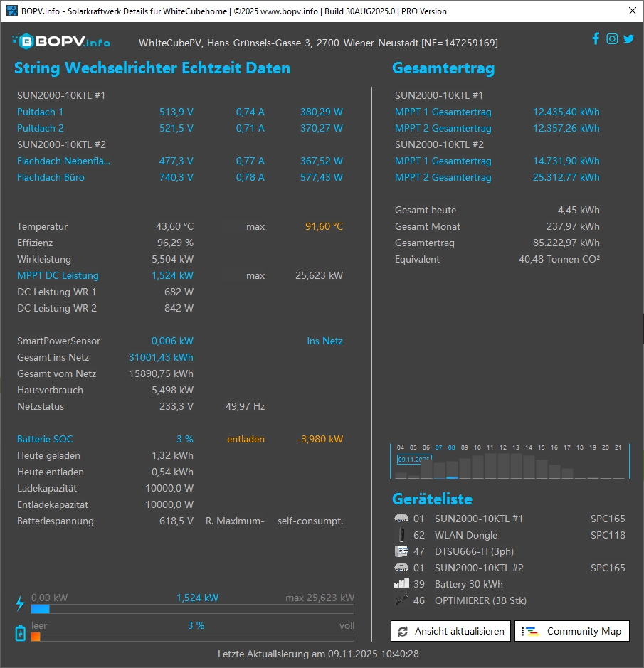Open the Community Map button
The height and width of the screenshot is (668, 644).
[x=572, y=631]
